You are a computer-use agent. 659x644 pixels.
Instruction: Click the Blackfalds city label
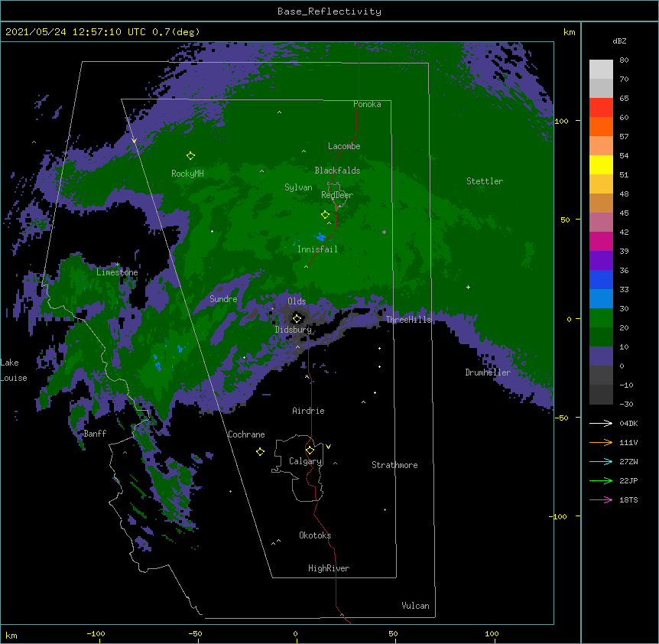click(337, 171)
